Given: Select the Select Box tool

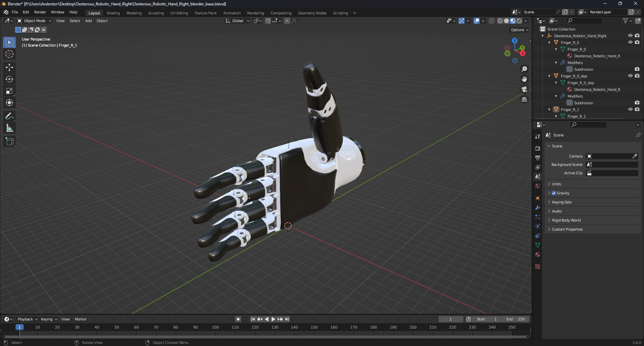Looking at the screenshot, I should (9, 42).
